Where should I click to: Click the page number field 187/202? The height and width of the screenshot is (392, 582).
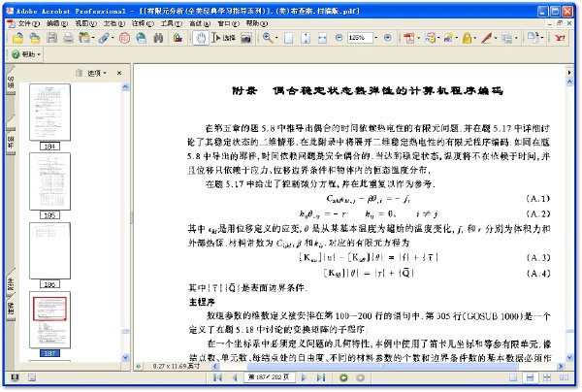click(x=269, y=377)
